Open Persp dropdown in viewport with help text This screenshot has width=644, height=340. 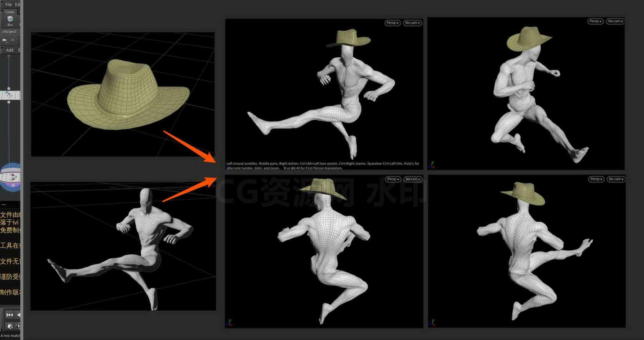[392, 23]
